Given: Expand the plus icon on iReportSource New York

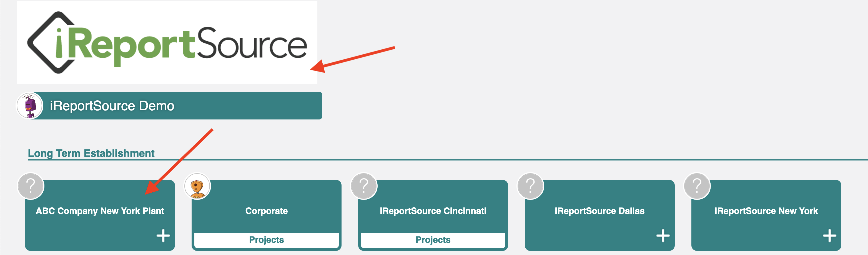Looking at the screenshot, I should (x=830, y=236).
